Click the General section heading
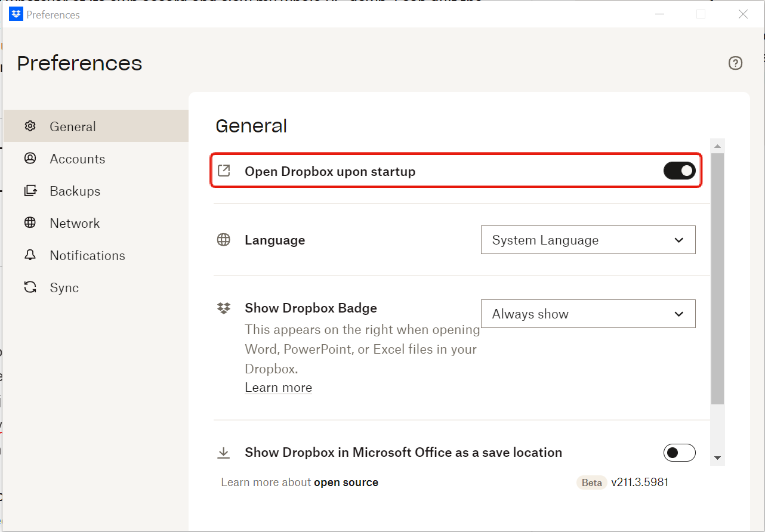Image resolution: width=765 pixels, height=532 pixels. pos(251,126)
